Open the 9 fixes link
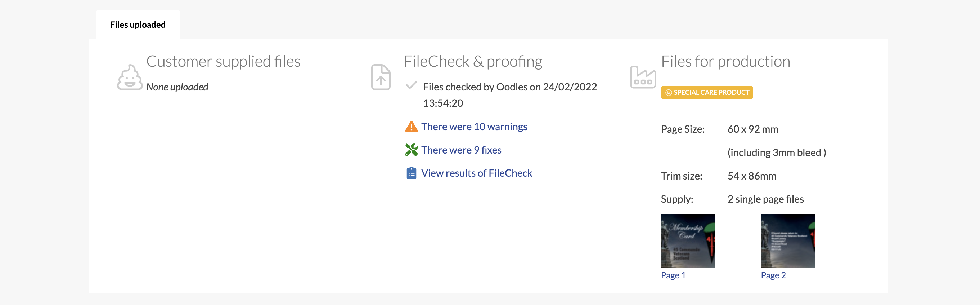The height and width of the screenshot is (305, 980). [461, 150]
